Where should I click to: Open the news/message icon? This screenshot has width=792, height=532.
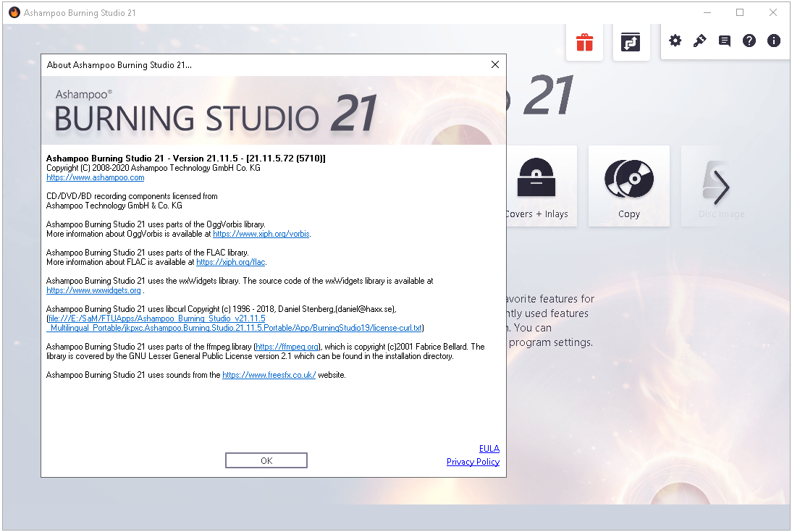point(725,41)
